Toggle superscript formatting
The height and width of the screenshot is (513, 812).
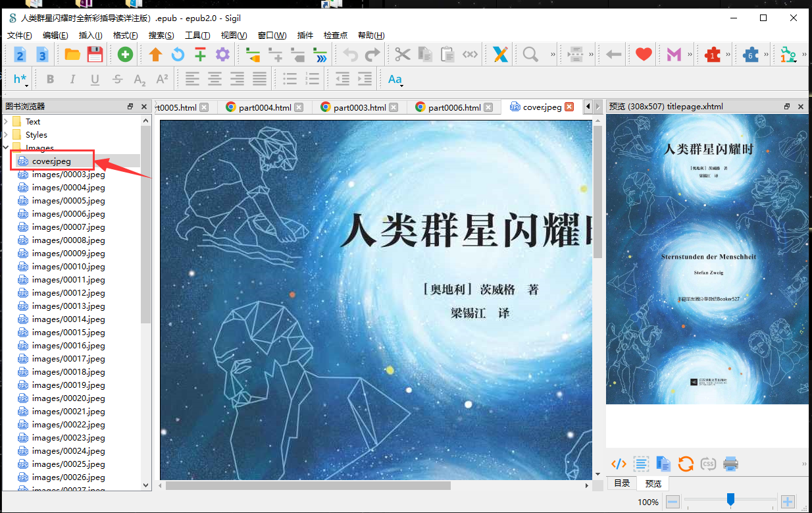pyautogui.click(x=162, y=80)
